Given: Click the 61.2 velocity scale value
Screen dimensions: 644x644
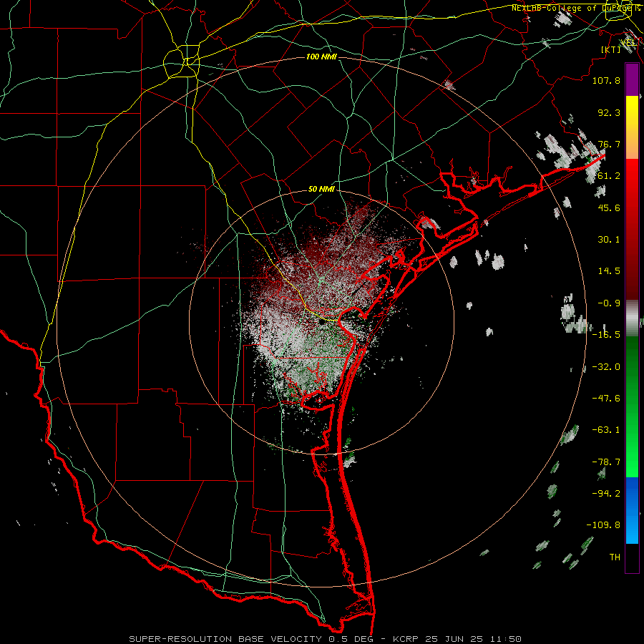Looking at the screenshot, I should (x=609, y=176).
